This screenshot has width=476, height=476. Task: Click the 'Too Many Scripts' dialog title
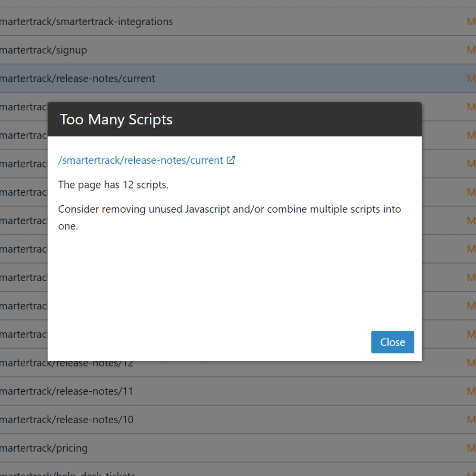[x=116, y=119]
